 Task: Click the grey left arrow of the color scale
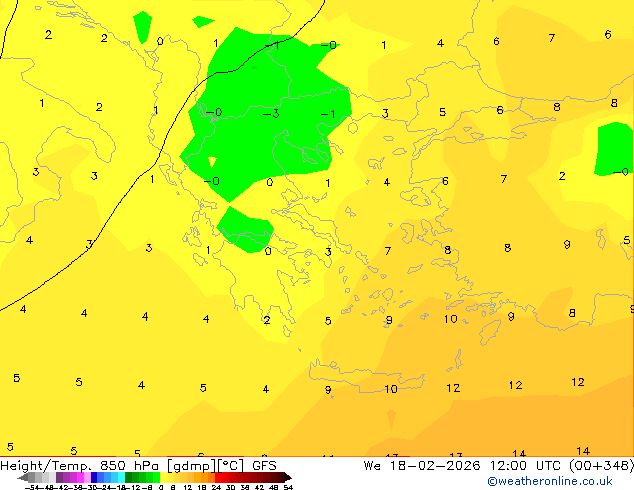point(23,477)
